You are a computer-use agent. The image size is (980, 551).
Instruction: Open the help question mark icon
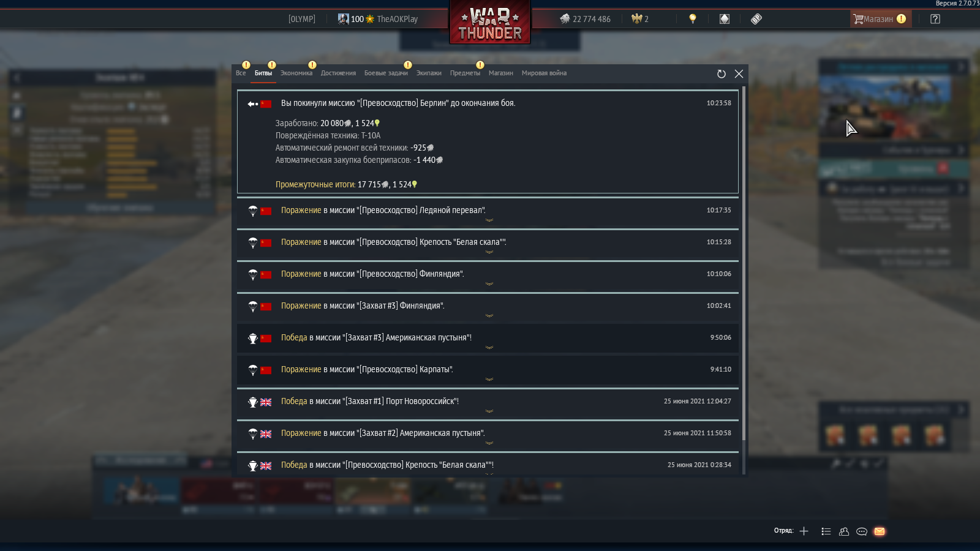click(x=935, y=19)
